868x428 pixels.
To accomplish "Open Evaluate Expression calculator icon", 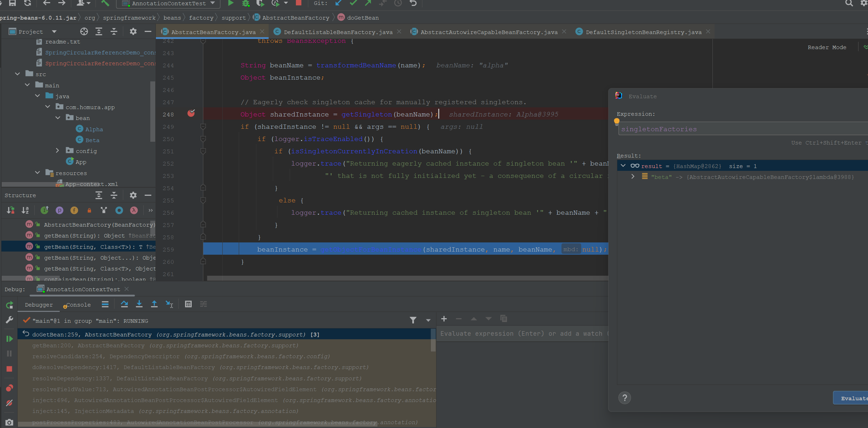I will click(188, 304).
